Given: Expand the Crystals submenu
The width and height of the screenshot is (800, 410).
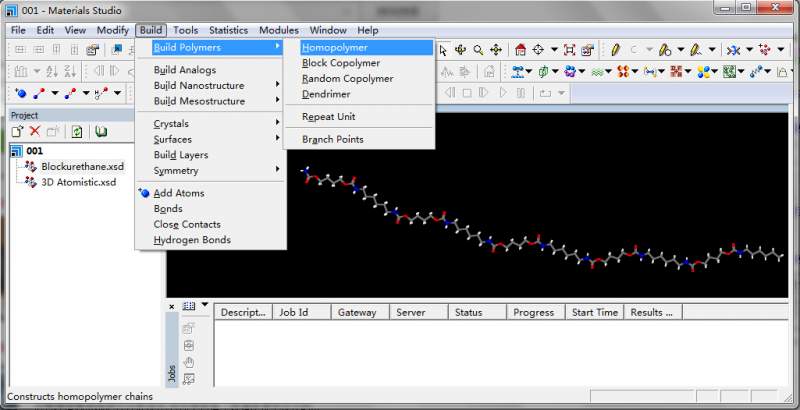Looking at the screenshot, I should pyautogui.click(x=211, y=123).
